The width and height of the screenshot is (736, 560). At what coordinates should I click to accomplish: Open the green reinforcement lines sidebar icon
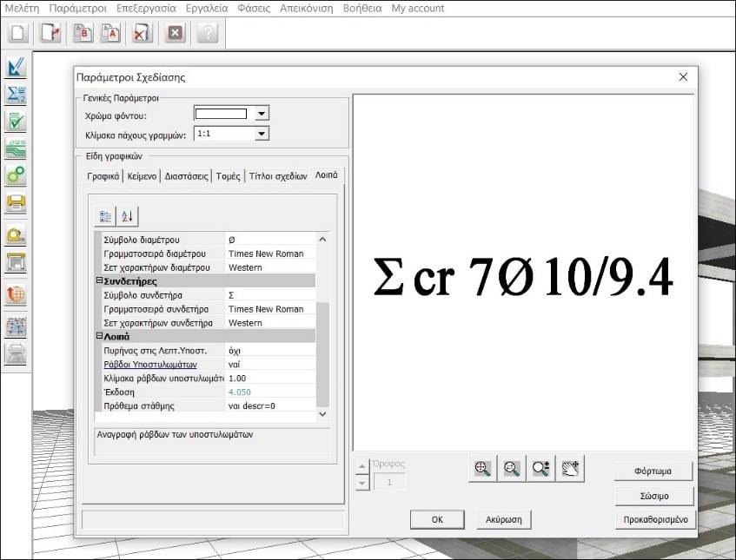pyautogui.click(x=16, y=148)
